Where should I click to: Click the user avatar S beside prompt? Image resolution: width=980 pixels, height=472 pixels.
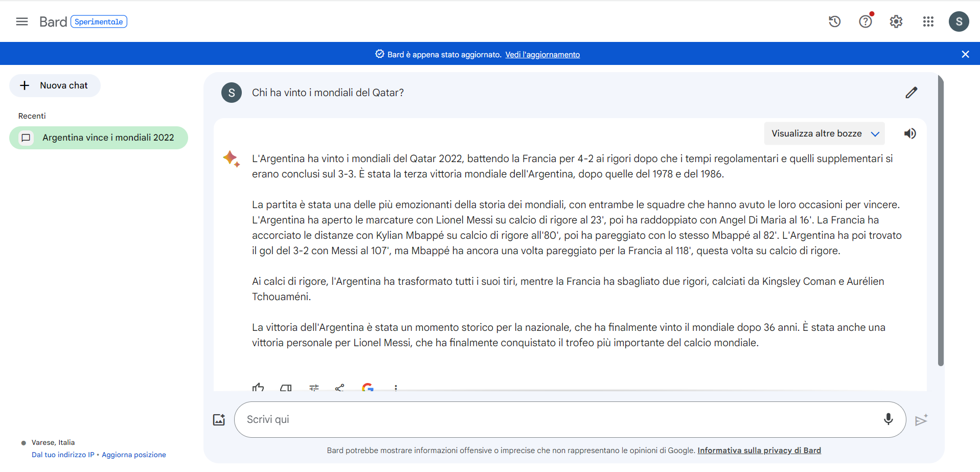point(232,93)
